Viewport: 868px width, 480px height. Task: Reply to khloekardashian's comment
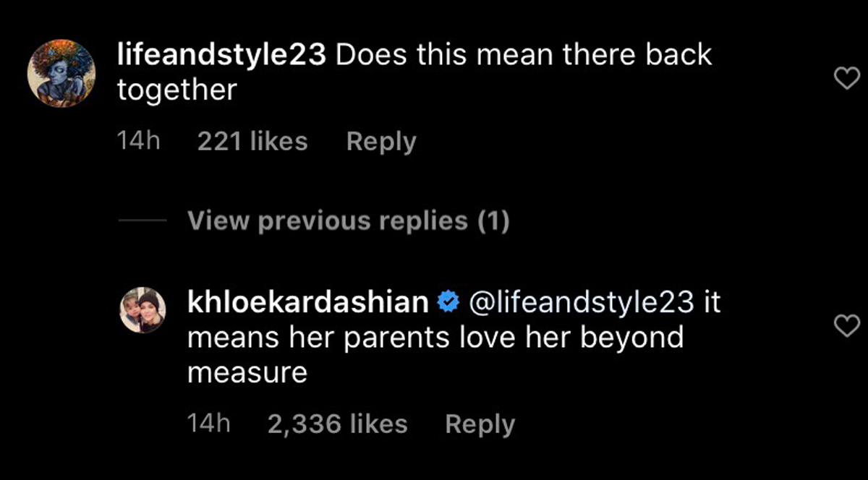click(x=480, y=424)
